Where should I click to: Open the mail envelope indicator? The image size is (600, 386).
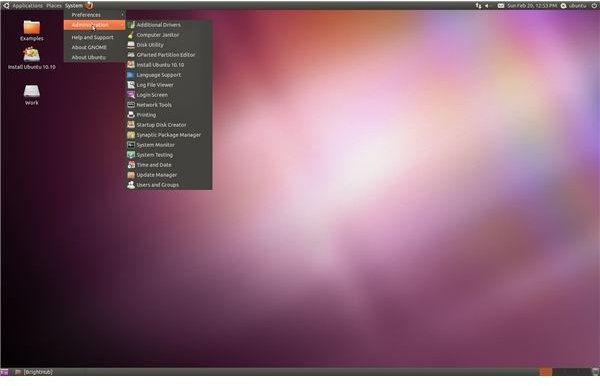[x=501, y=6]
